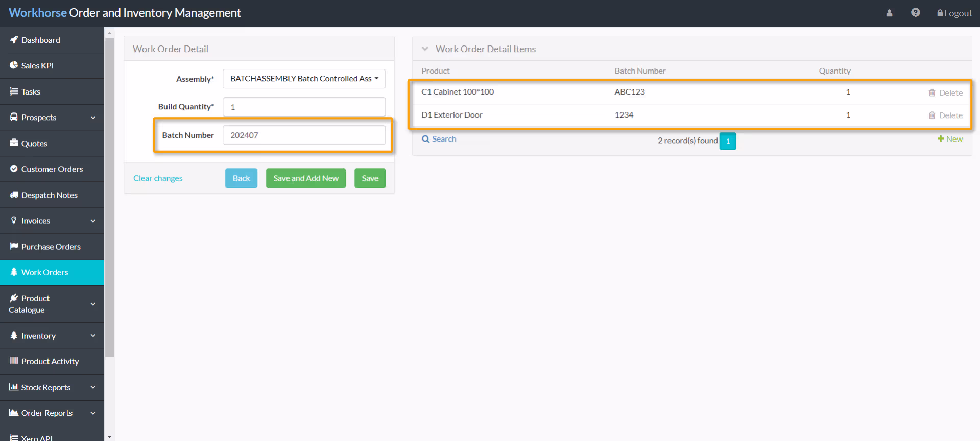Viewport: 980px width, 441px height.
Task: Open the Purchase Orders menu item
Action: click(52, 246)
